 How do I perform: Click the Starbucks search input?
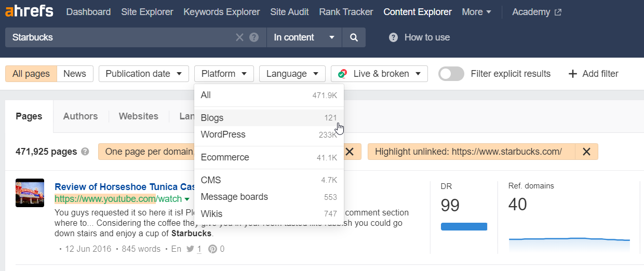[119, 37]
